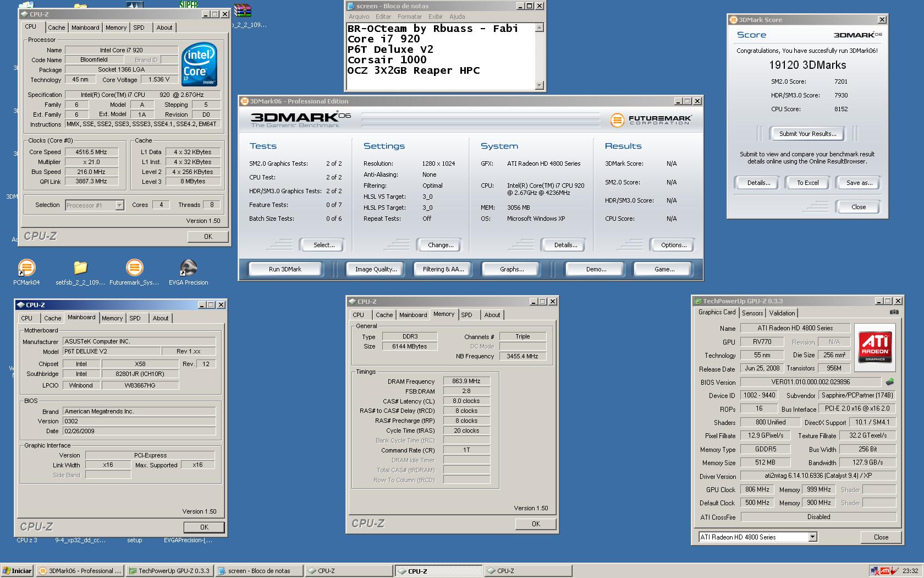Open the WinRAR archive icon on desktop

[x=243, y=10]
